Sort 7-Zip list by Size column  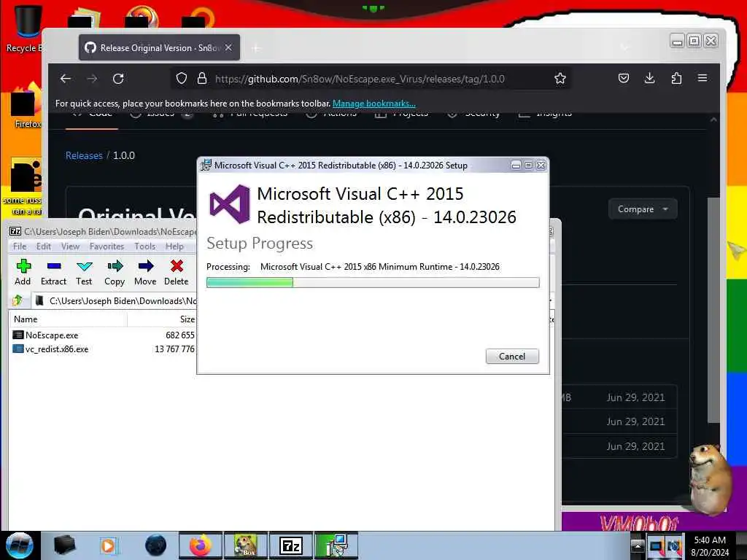point(161,319)
